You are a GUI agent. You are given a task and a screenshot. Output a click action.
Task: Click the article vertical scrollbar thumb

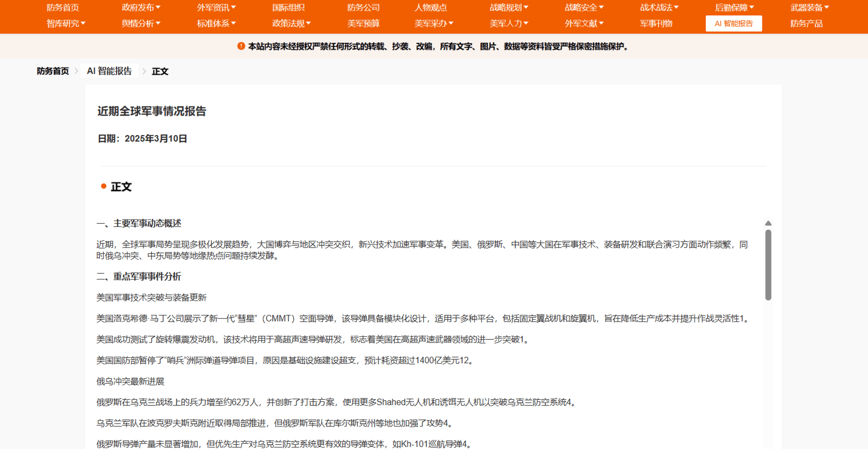click(x=768, y=265)
